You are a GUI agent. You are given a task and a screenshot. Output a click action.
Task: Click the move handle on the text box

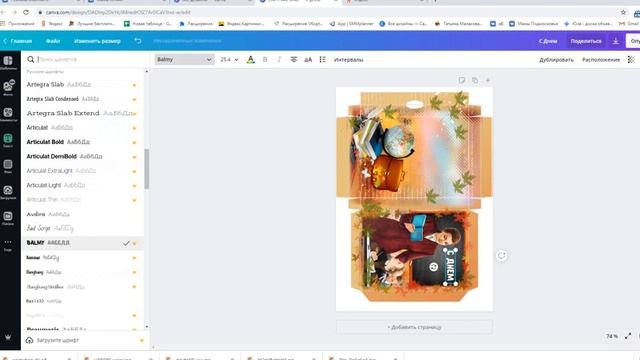[x=433, y=267]
